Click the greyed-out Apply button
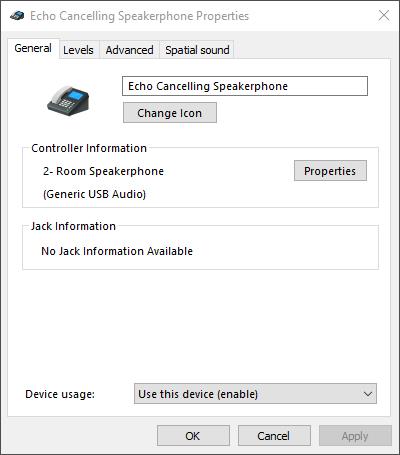This screenshot has width=400, height=455. coord(355,436)
